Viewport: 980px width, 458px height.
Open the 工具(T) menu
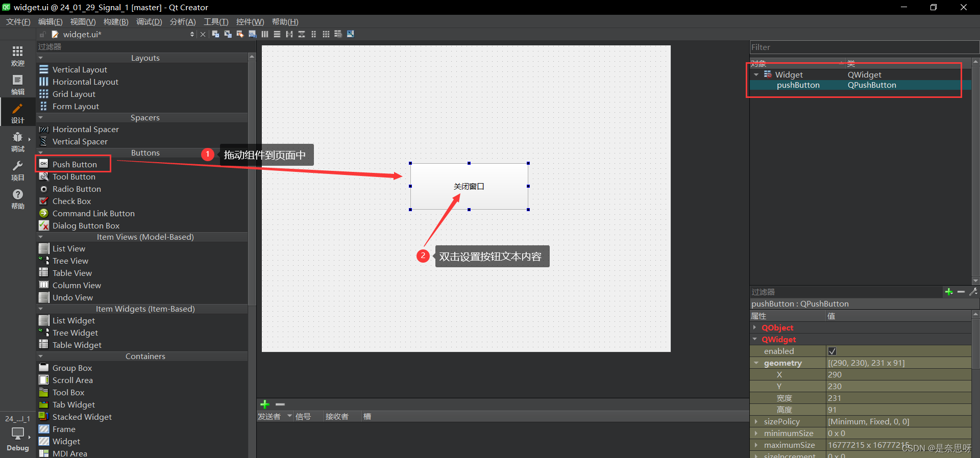216,22
